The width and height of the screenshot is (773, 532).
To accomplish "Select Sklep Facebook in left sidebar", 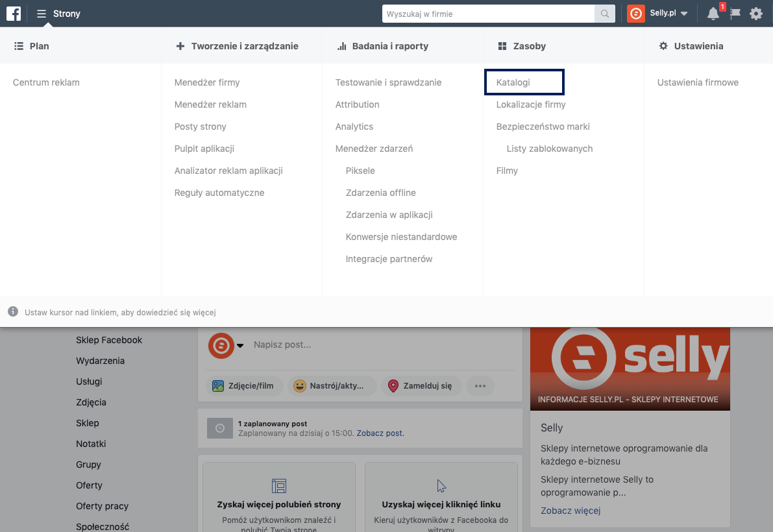I will point(109,340).
